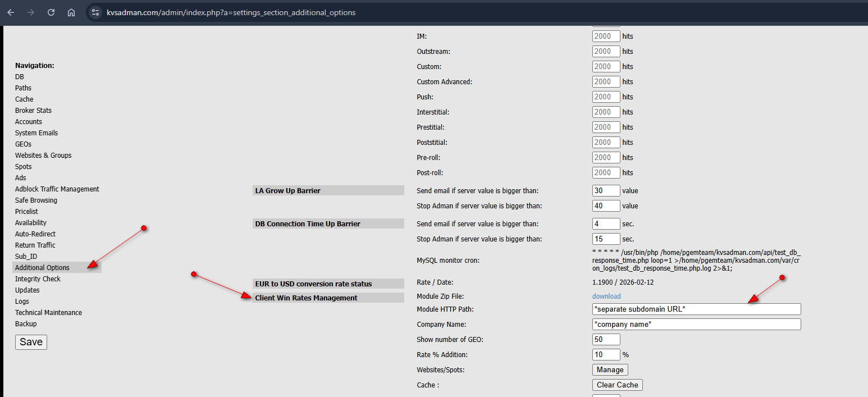This screenshot has width=868, height=397.
Task: Open Broker Stats section
Action: 33,111
